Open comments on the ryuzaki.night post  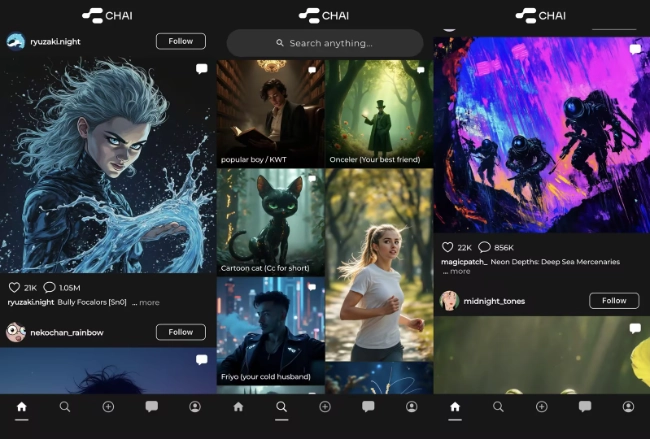(49, 288)
